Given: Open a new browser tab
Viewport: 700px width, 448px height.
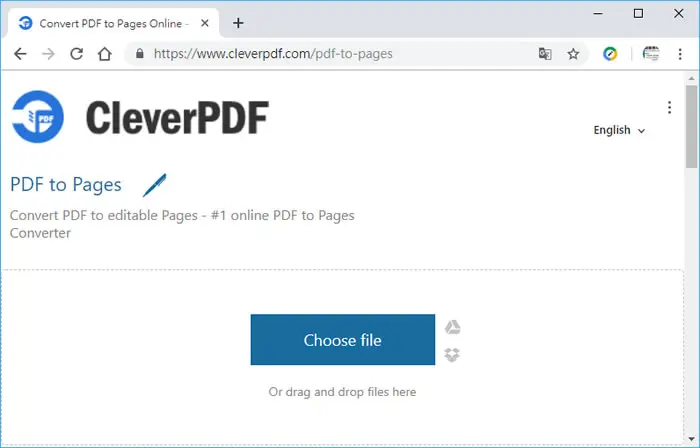Looking at the screenshot, I should click(238, 23).
